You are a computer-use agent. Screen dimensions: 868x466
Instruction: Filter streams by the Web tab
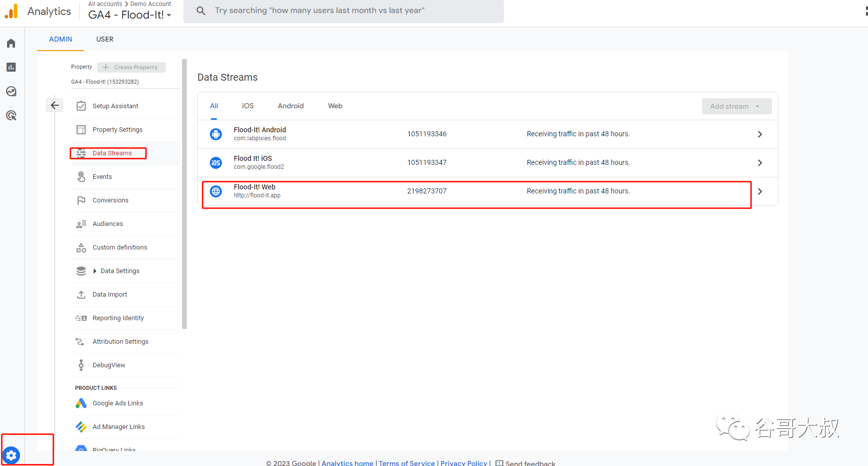tap(335, 106)
